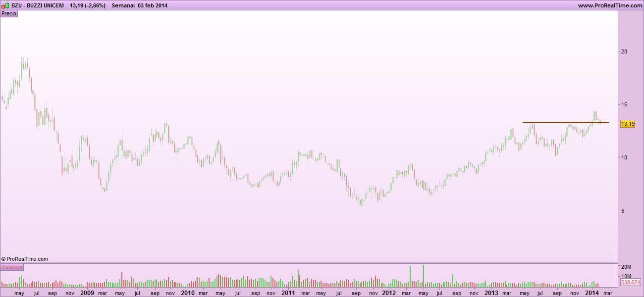Click the 03 feb 2014 date text
Screen dimensions: 644x297
pyautogui.click(x=154, y=5)
